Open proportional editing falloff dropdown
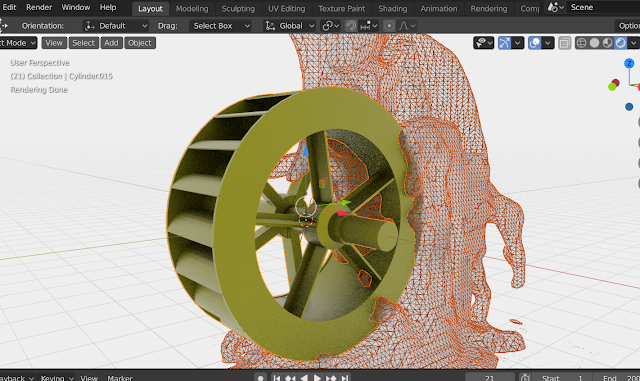The height and width of the screenshot is (381, 640). (x=407, y=26)
